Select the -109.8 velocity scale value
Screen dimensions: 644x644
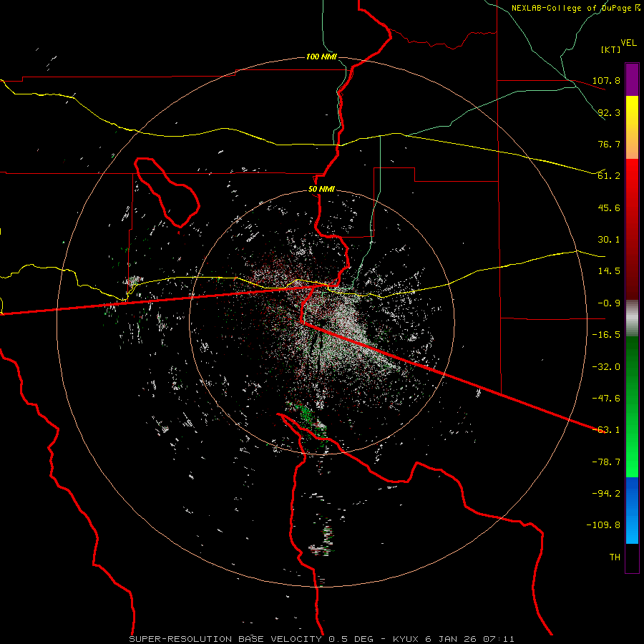pyautogui.click(x=603, y=525)
